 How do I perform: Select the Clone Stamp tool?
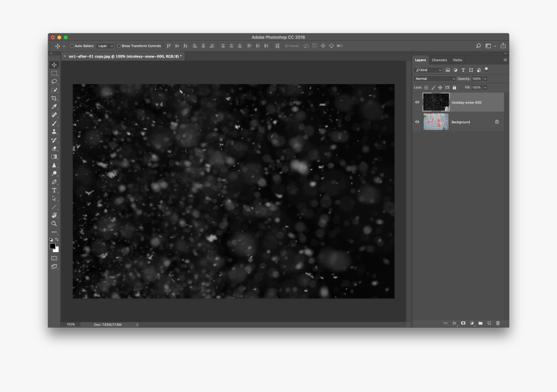54,132
